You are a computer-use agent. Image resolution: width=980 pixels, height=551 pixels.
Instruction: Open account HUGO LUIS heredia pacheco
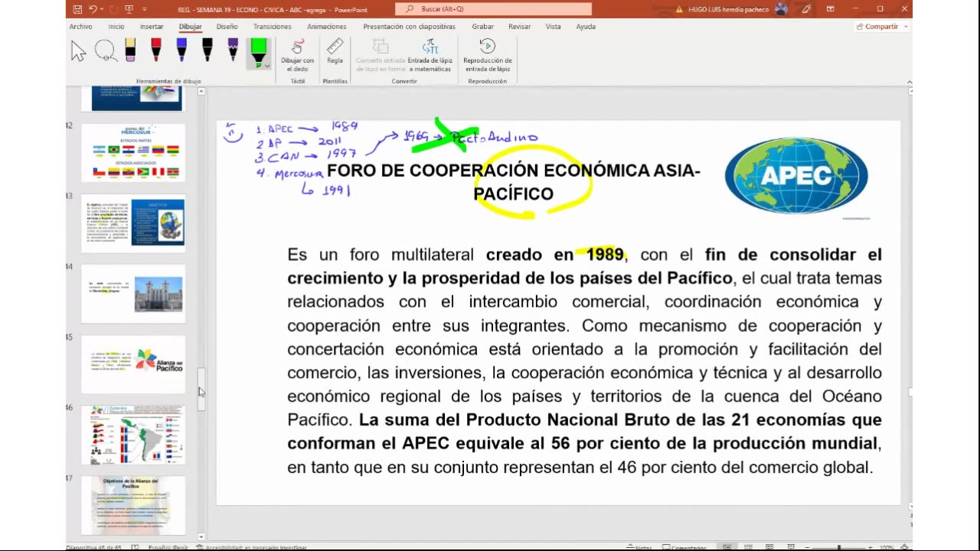click(727, 9)
